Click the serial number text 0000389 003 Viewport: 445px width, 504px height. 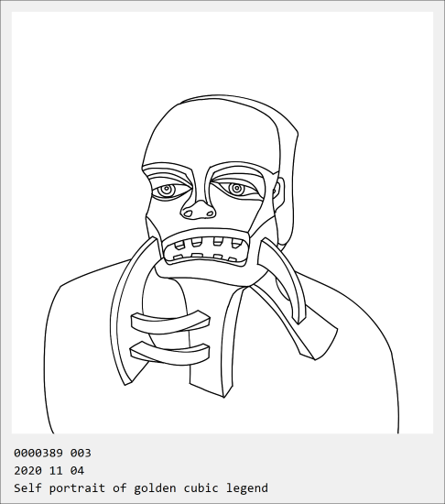click(52, 453)
